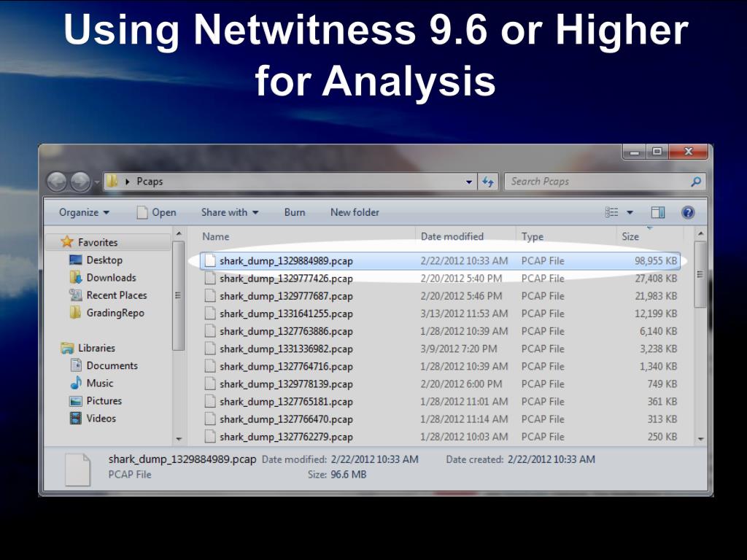Viewport: 747px width, 560px height.
Task: Click the Pcaps address bar path
Action: (x=150, y=182)
